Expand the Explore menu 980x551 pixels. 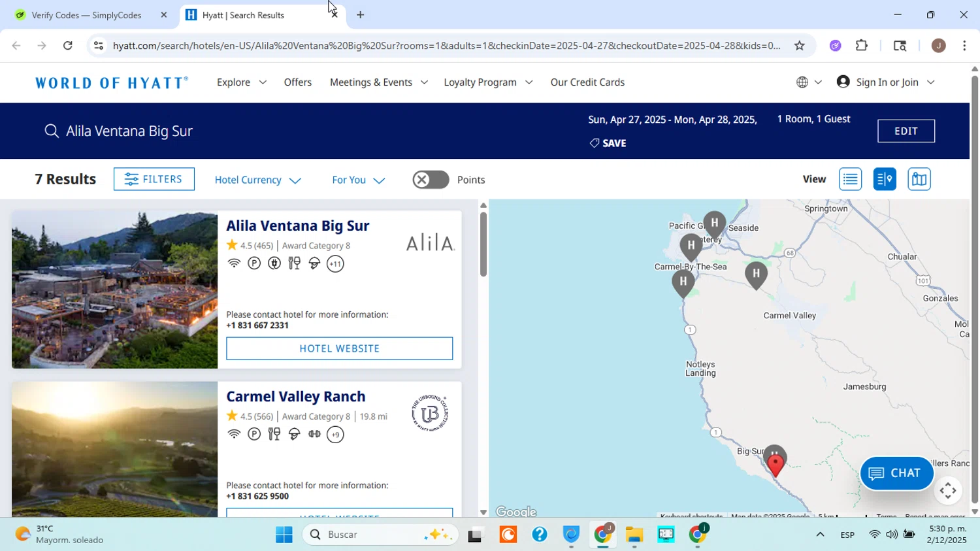(x=241, y=82)
